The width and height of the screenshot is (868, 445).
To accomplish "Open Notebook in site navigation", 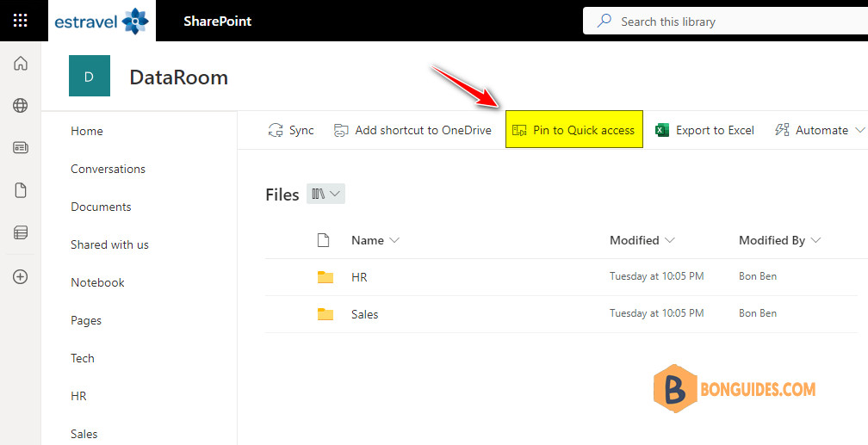I will tap(97, 282).
